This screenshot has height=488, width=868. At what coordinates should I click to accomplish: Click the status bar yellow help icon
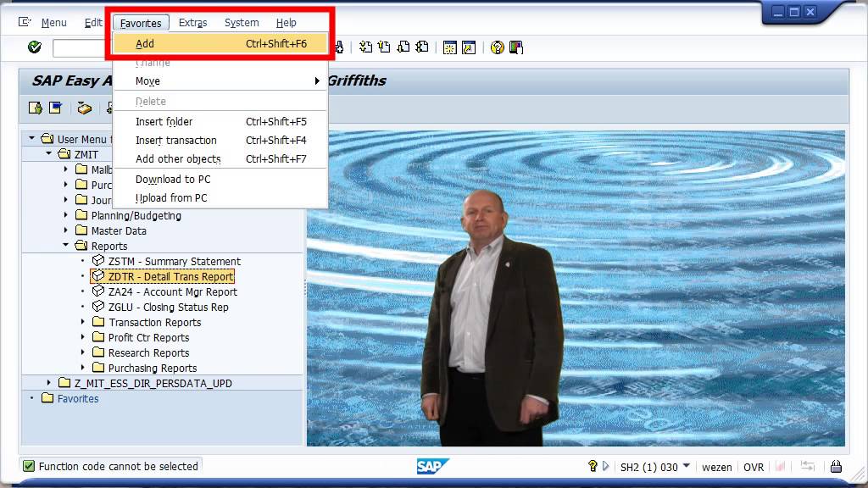[x=593, y=466]
